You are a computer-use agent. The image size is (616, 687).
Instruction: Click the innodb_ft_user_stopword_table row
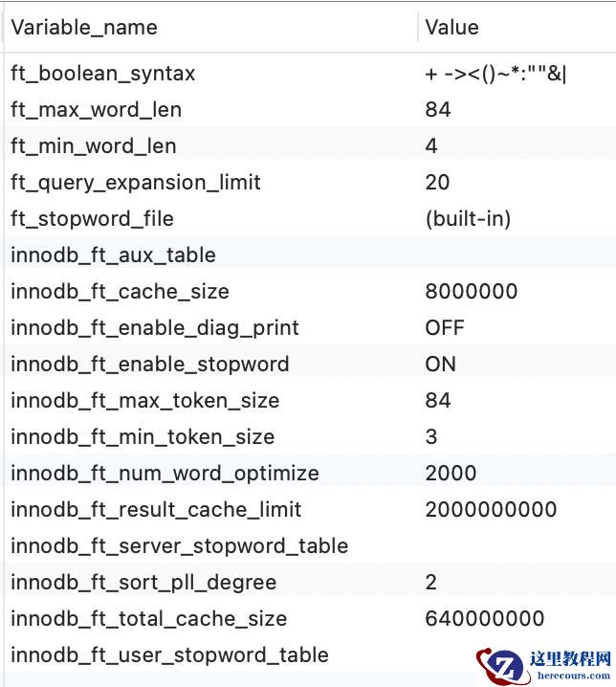[169, 655]
